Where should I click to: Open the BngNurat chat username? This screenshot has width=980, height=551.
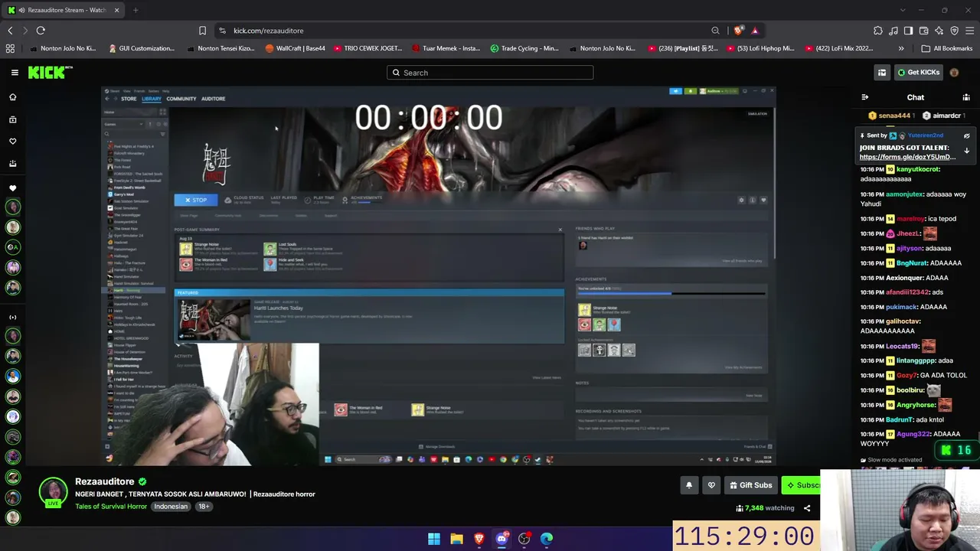tap(912, 263)
